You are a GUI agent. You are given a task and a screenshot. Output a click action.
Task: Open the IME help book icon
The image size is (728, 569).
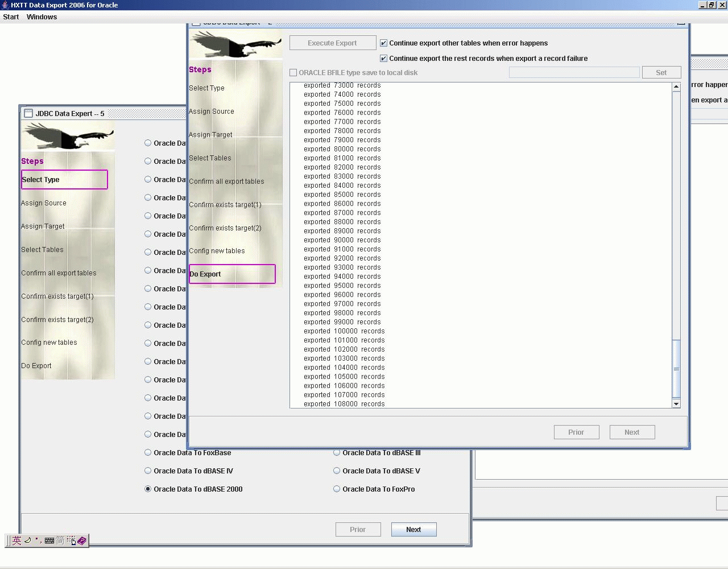pyautogui.click(x=82, y=541)
